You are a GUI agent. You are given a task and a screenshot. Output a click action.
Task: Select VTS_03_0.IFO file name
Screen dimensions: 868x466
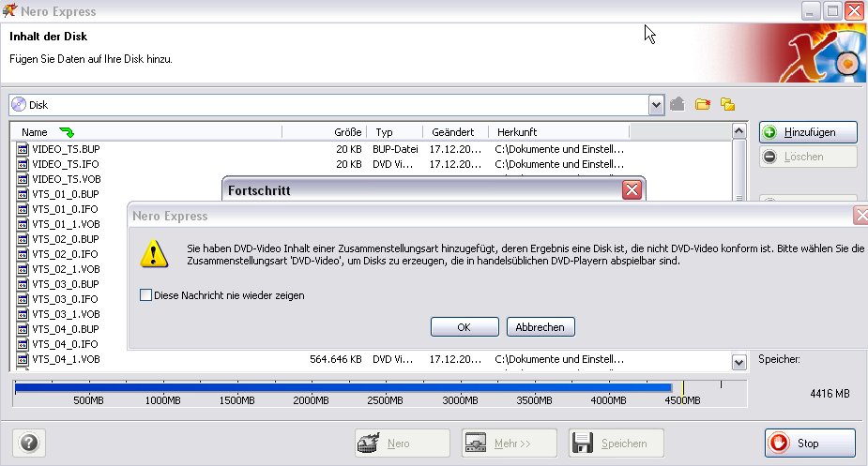pyautogui.click(x=65, y=299)
